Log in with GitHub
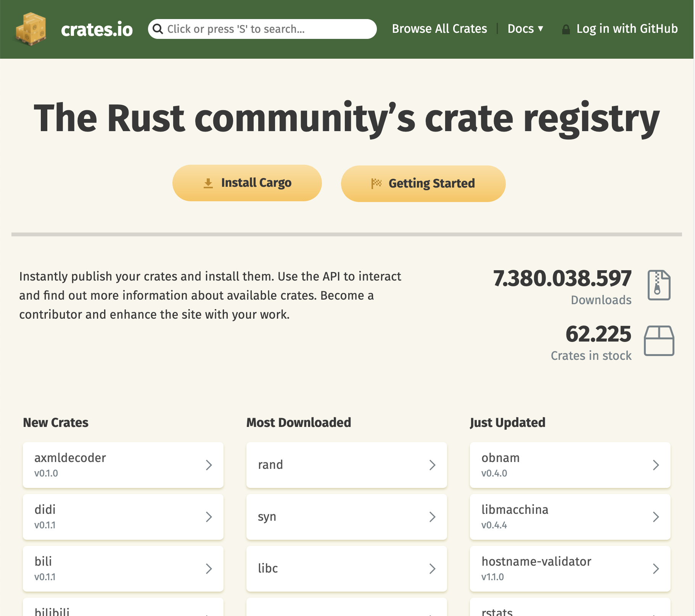The image size is (695, 616). point(620,29)
